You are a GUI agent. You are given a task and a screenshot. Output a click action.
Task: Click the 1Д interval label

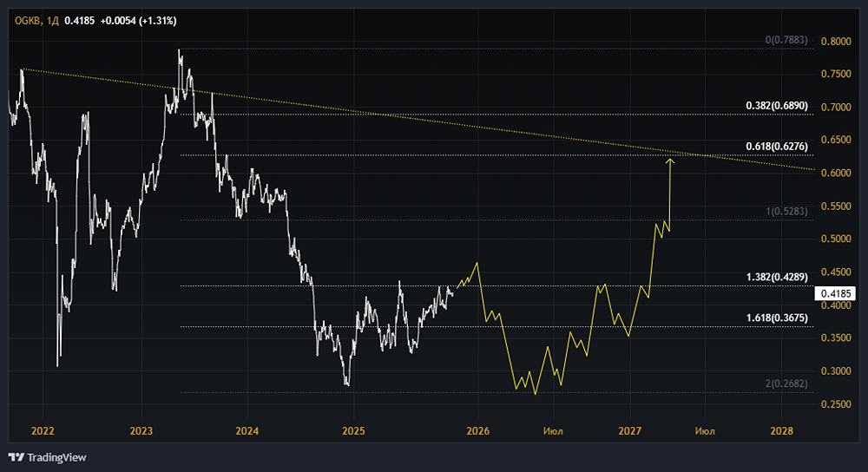pyautogui.click(x=53, y=21)
